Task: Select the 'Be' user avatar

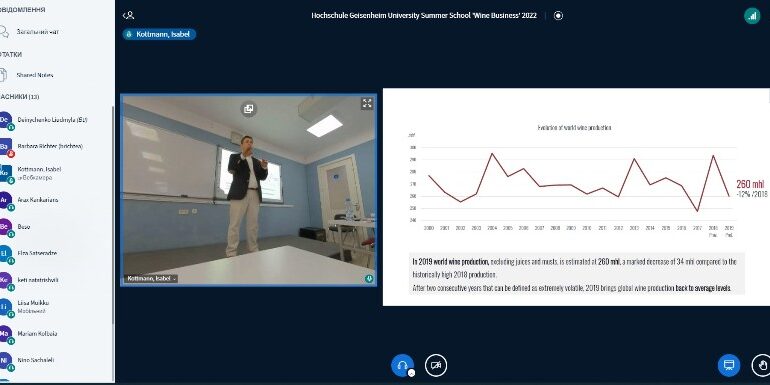Action: (x=5, y=226)
